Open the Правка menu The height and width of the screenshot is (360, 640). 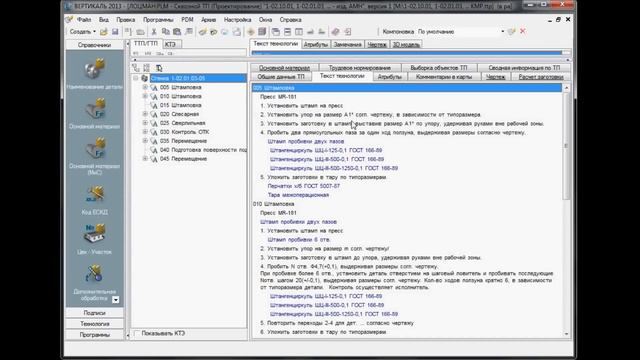pos(125,20)
